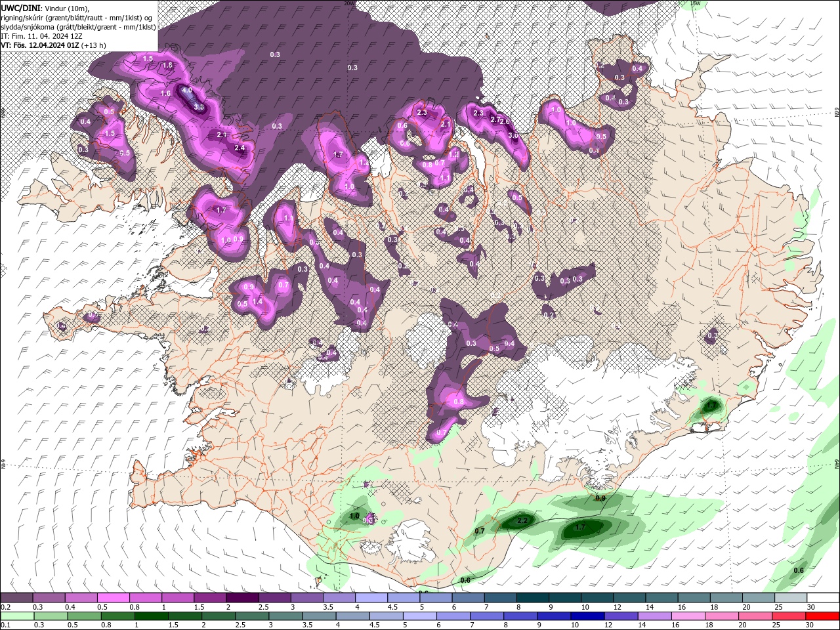Click the 12 label on the snow legend row
The height and width of the screenshot is (630, 840).
[x=618, y=607]
